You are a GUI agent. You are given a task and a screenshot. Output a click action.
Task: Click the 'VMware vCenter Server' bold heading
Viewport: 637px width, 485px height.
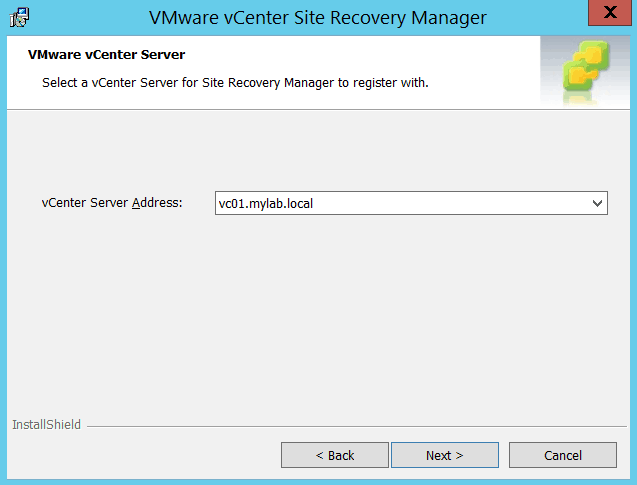point(106,54)
